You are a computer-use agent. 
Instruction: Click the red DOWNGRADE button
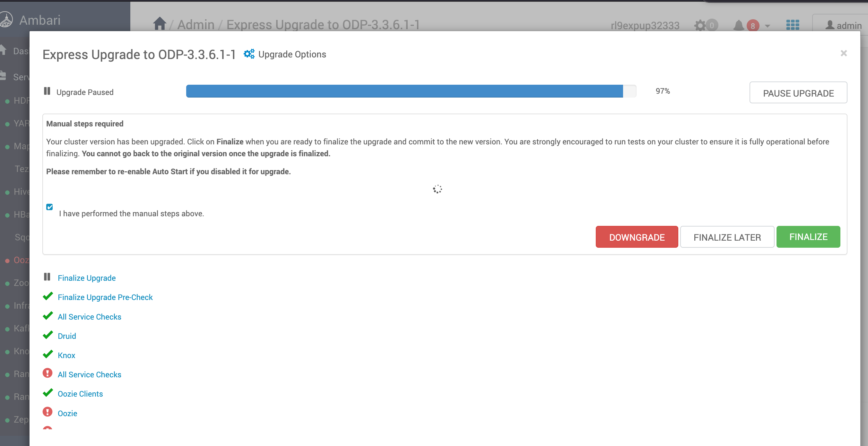(637, 237)
